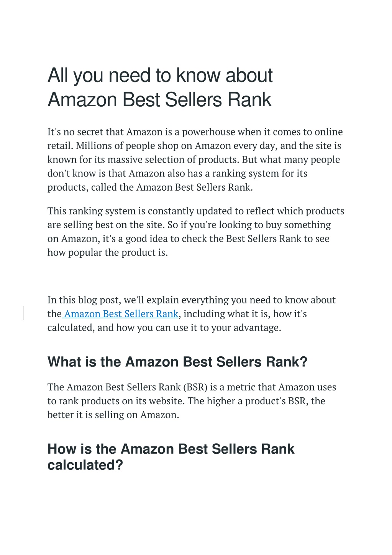Click the line "calculated, and how you can use it"
This screenshot has height=555, width=392.
pos(164,328)
